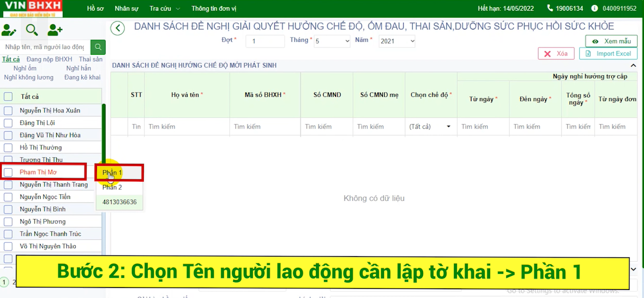Image resolution: width=644 pixels, height=298 pixels.
Task: Click the VIN BHXH logo
Action: tap(33, 8)
